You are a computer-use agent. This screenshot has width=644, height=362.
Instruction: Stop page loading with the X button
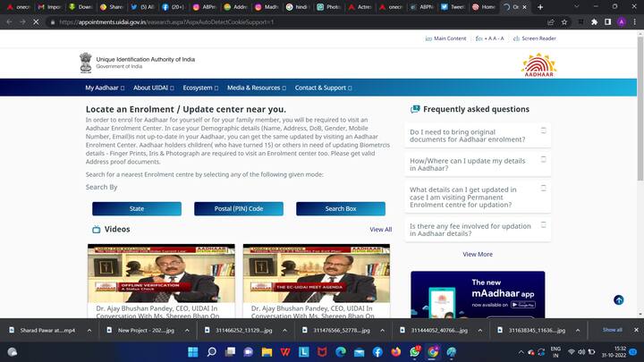pos(36,21)
